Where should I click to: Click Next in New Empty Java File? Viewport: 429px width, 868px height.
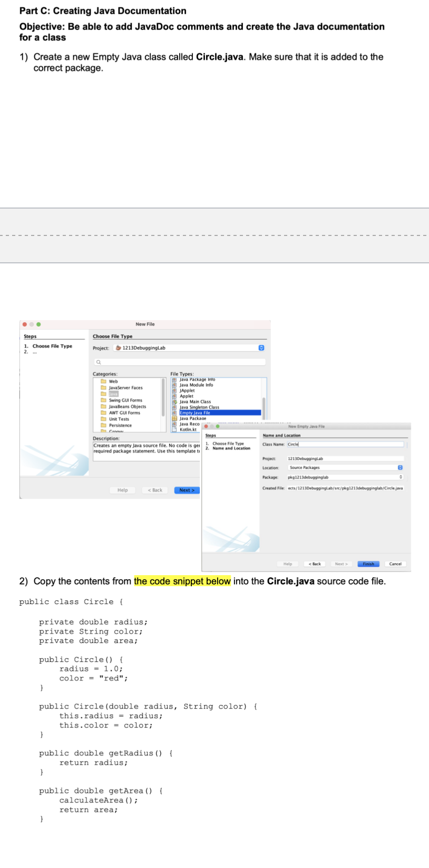[x=341, y=564]
